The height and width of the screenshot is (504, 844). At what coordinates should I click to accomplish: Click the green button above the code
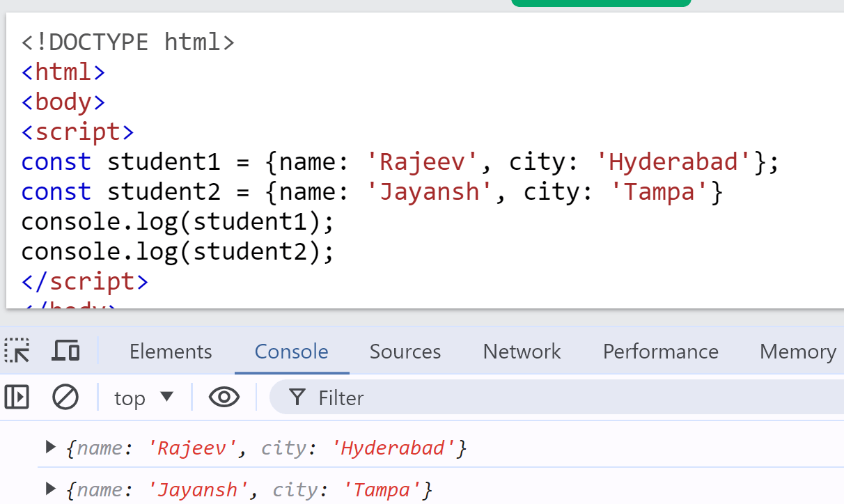(x=601, y=3)
